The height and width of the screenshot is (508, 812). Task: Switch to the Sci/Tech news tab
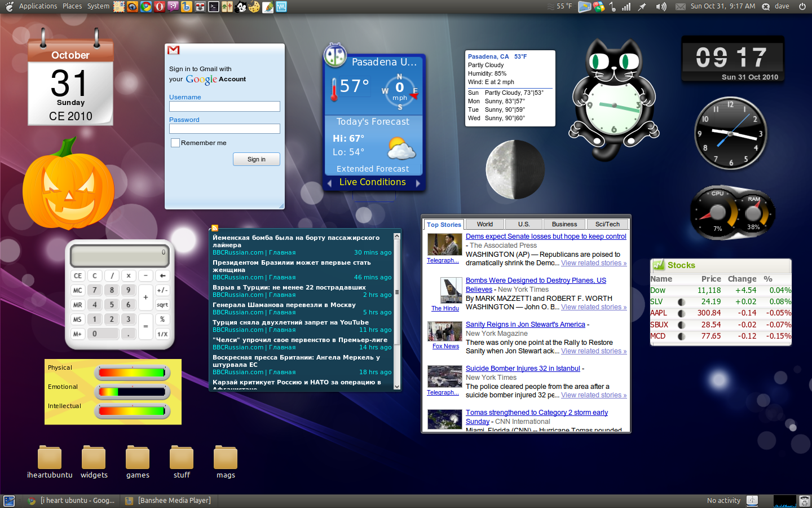click(607, 224)
